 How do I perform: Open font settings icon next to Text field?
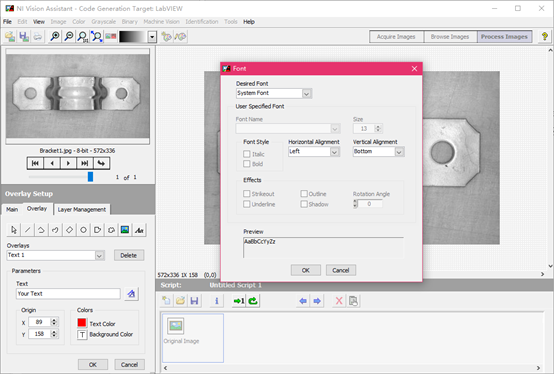coord(131,293)
